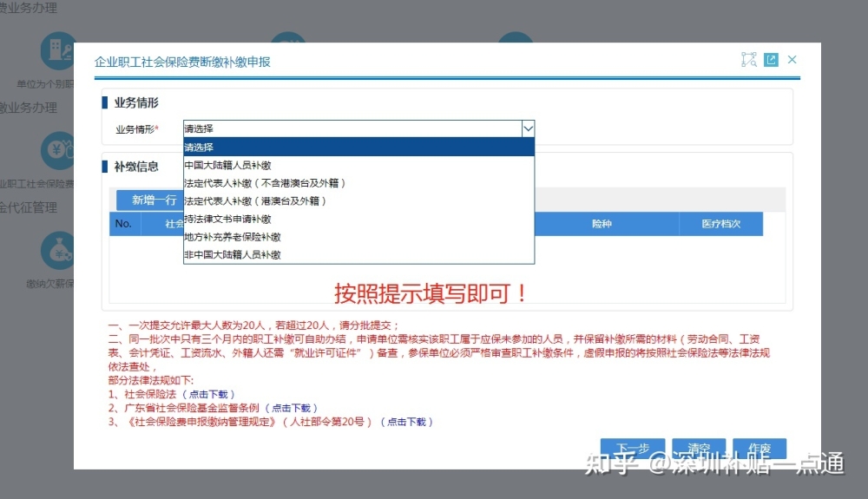This screenshot has height=499, width=868.
Task: Select the highlighted 请选择 option
Action: (358, 148)
